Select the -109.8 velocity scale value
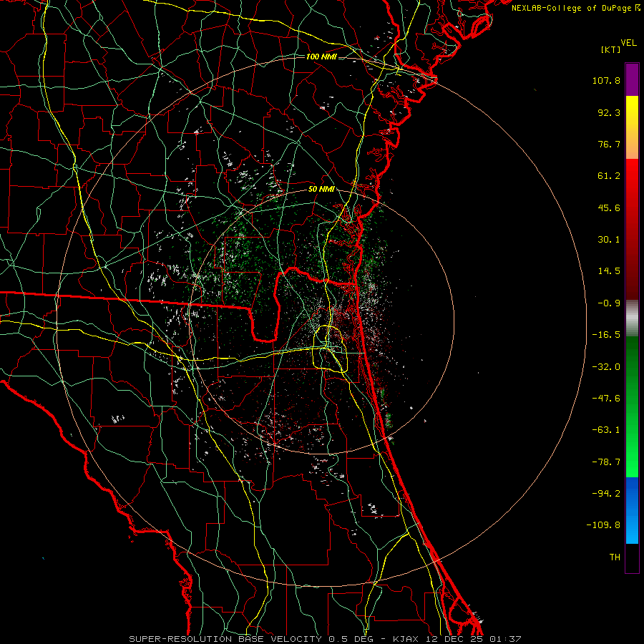The height and width of the screenshot is (644, 644). click(x=604, y=525)
